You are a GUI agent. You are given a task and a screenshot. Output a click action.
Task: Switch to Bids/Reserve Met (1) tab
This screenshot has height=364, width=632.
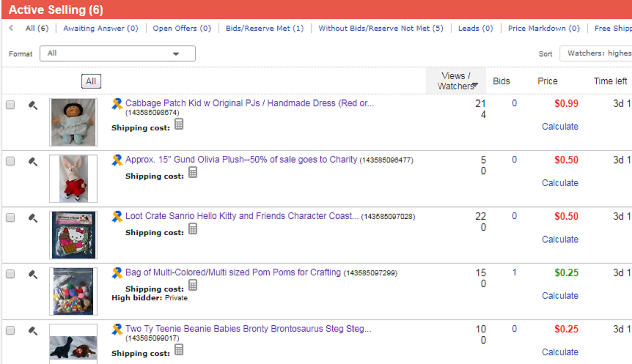(265, 28)
